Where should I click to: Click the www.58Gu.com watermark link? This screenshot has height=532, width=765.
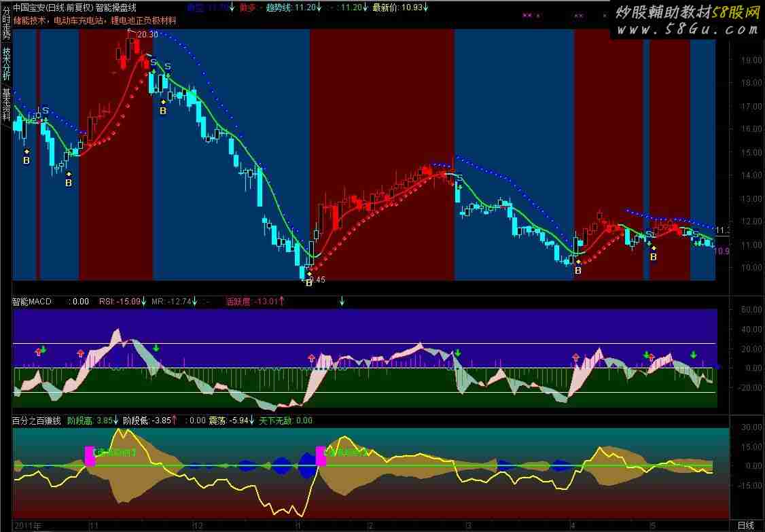click(x=686, y=30)
